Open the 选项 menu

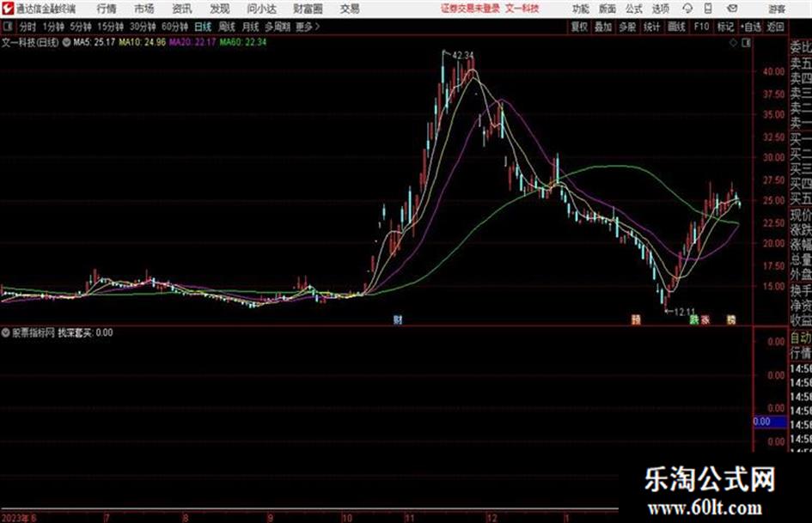click(x=660, y=9)
